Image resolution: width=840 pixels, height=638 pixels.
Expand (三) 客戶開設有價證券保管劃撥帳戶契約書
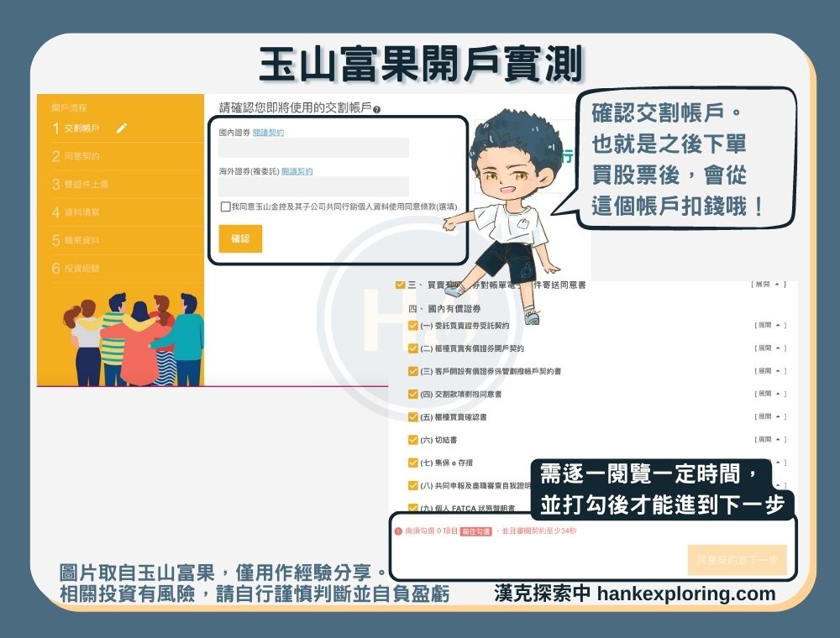pos(769,371)
